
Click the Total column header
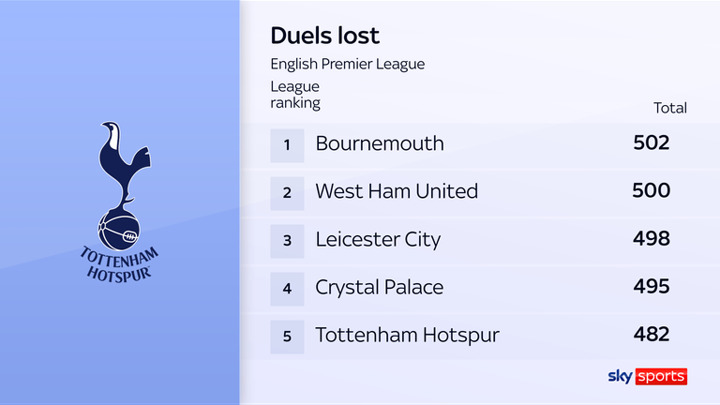point(669,108)
